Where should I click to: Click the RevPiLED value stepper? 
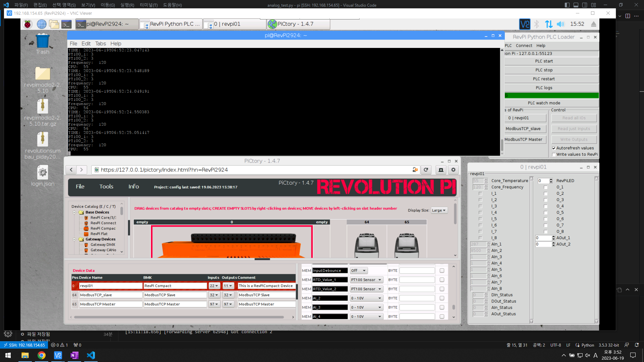pyautogui.click(x=551, y=181)
